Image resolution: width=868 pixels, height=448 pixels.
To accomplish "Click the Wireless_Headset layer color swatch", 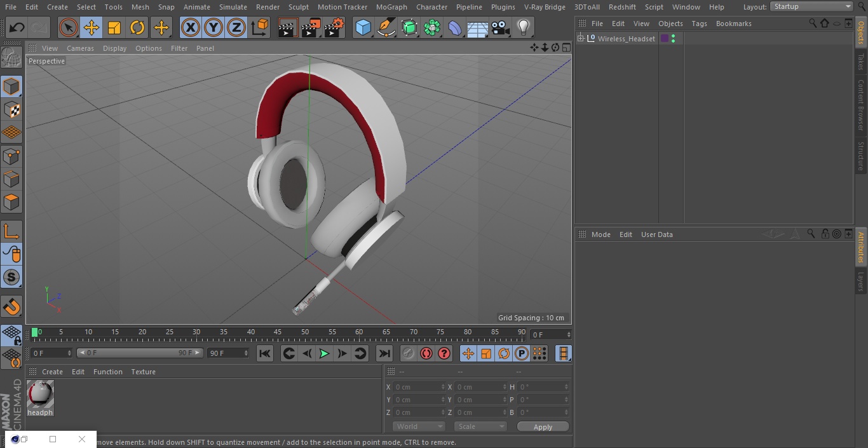I will click(664, 39).
